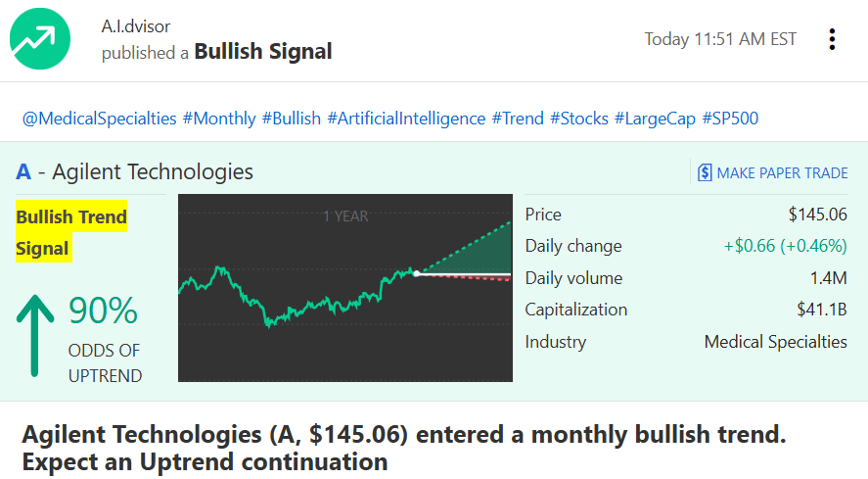Select the #Monthly hashtag
The image size is (868, 479).
218,119
